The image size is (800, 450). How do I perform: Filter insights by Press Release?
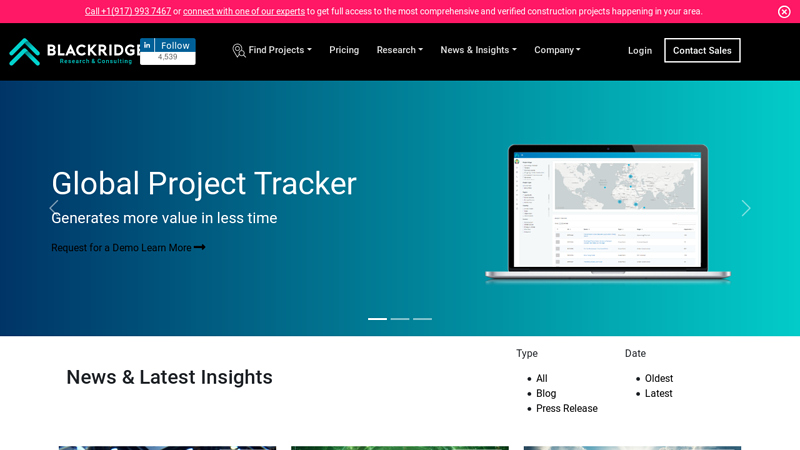click(x=567, y=409)
